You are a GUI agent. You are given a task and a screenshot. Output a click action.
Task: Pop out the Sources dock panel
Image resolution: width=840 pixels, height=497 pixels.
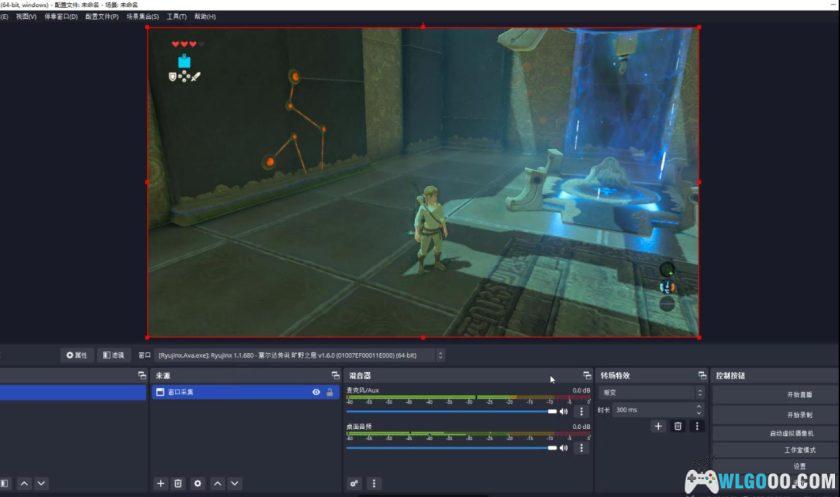tap(336, 375)
